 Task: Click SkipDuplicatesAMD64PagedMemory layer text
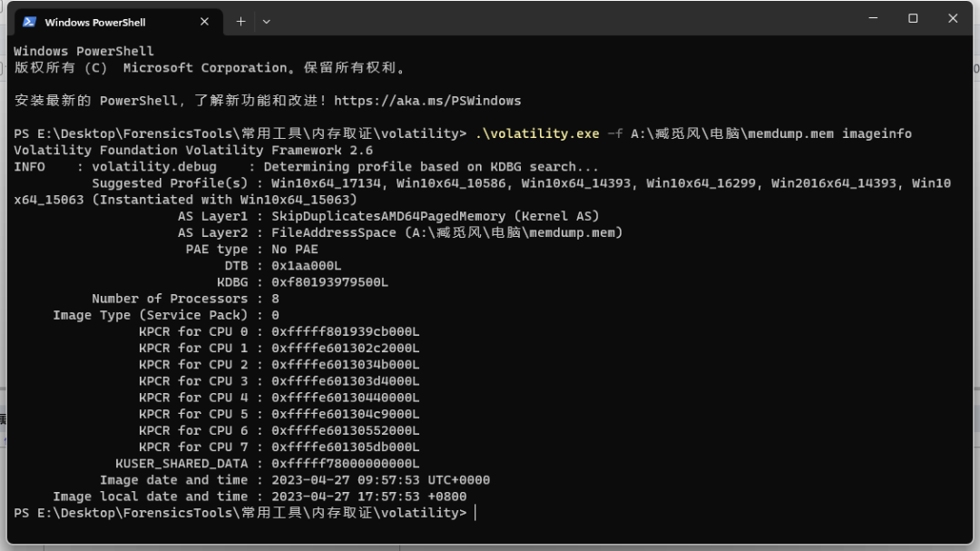click(x=388, y=216)
